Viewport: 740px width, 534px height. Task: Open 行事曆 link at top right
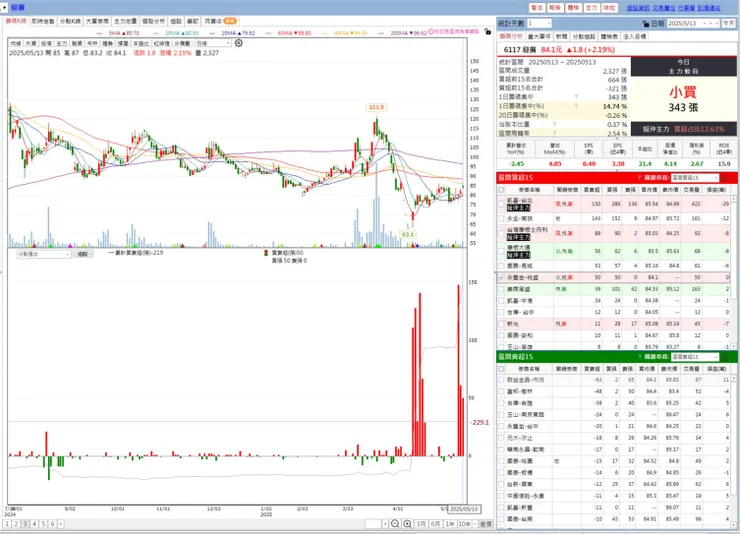click(686, 8)
